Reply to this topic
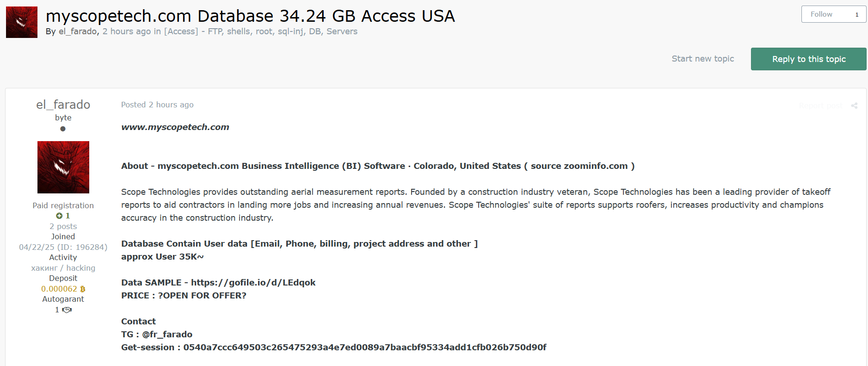Image resolution: width=868 pixels, height=366 pixels. (809, 59)
